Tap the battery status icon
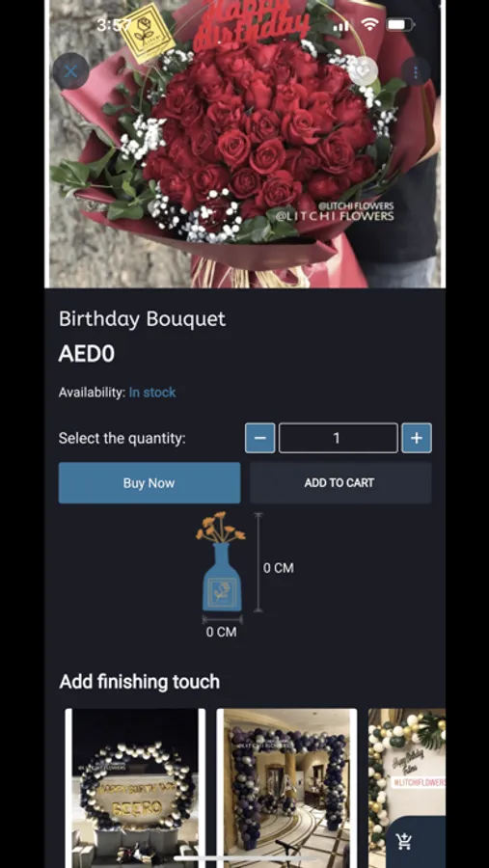The width and height of the screenshot is (489, 868). coord(401,24)
